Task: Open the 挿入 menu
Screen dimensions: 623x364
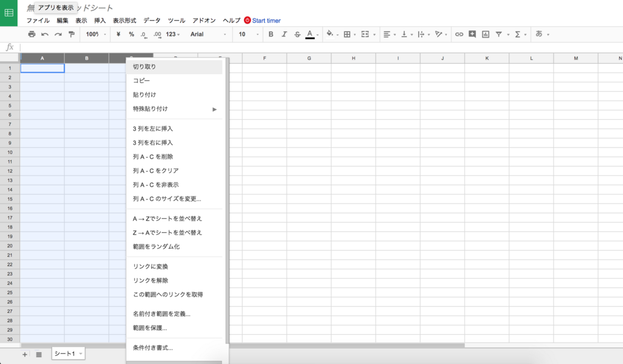Action: 100,21
